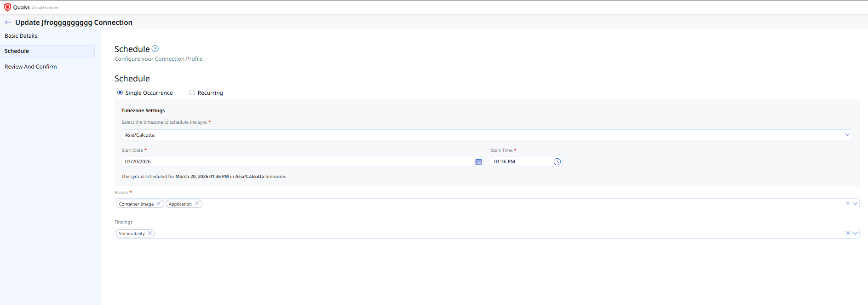
Task: Expand the Assets dropdown chevron
Action: click(x=855, y=203)
